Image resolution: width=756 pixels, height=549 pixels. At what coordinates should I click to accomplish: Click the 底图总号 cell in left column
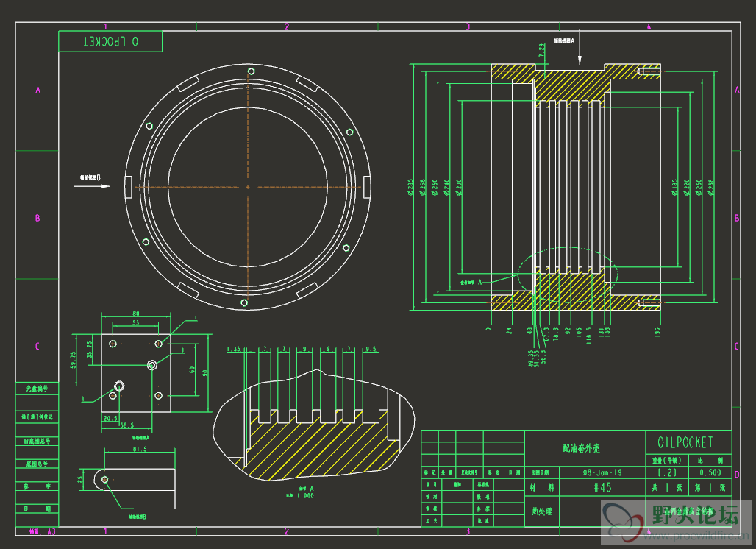coord(37,464)
